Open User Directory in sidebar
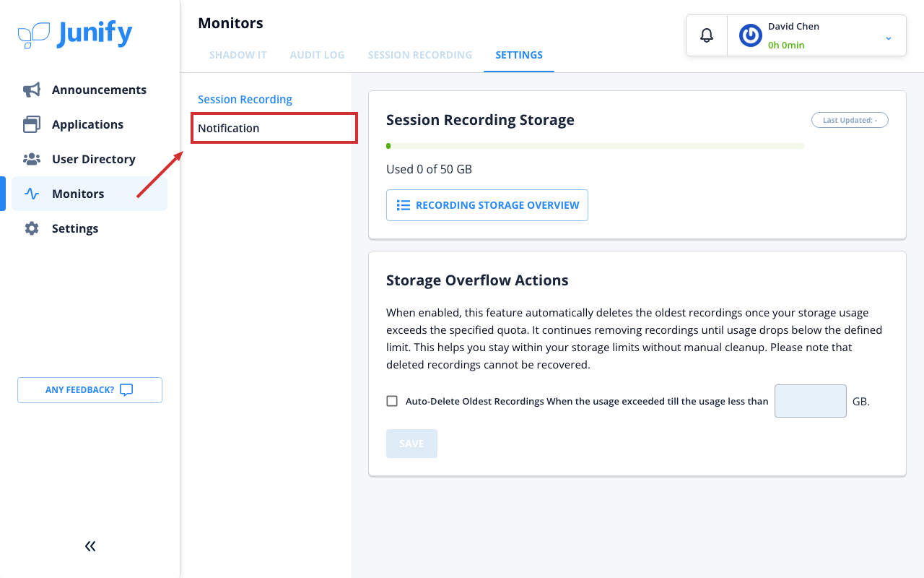This screenshot has height=578, width=924. point(94,159)
